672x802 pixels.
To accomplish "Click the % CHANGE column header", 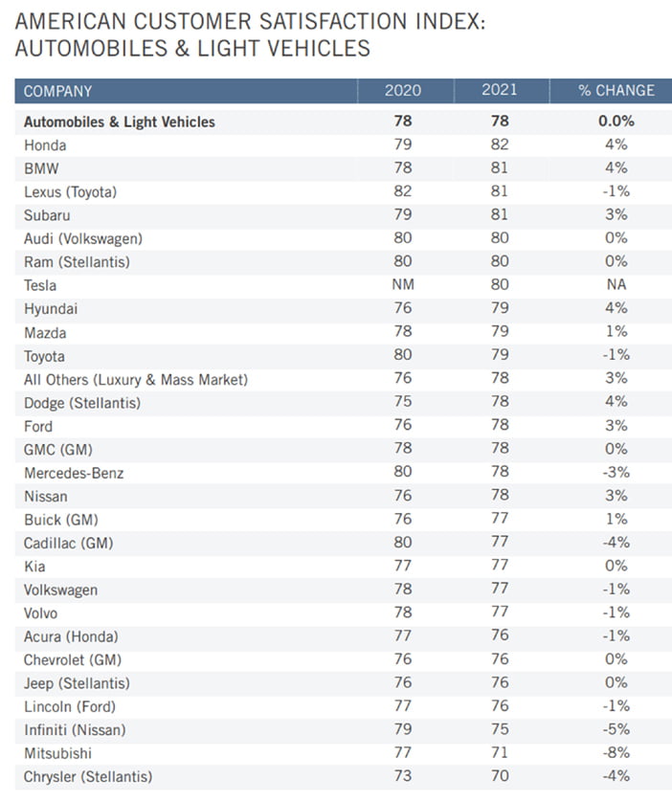I will (x=616, y=91).
